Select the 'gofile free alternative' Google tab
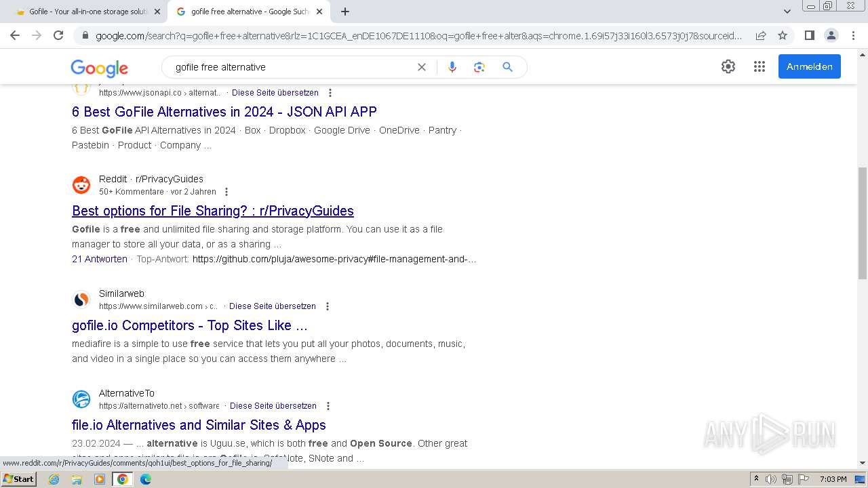 tap(249, 12)
